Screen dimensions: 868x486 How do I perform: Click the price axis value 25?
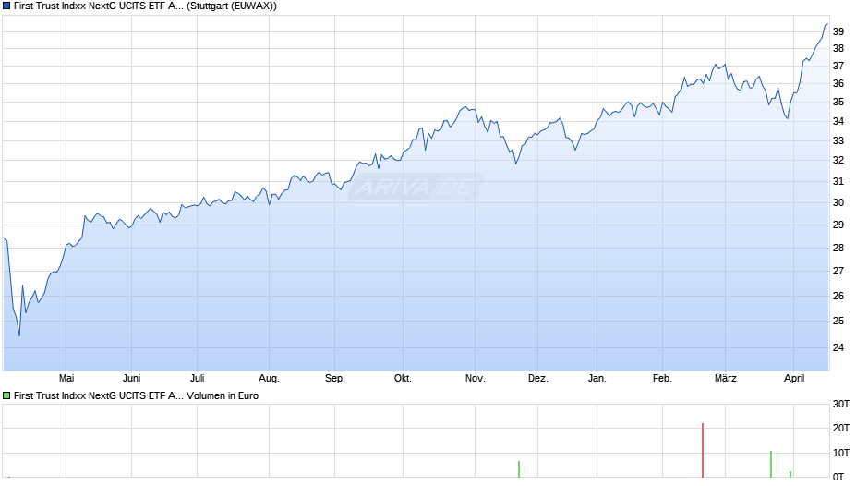(838, 321)
